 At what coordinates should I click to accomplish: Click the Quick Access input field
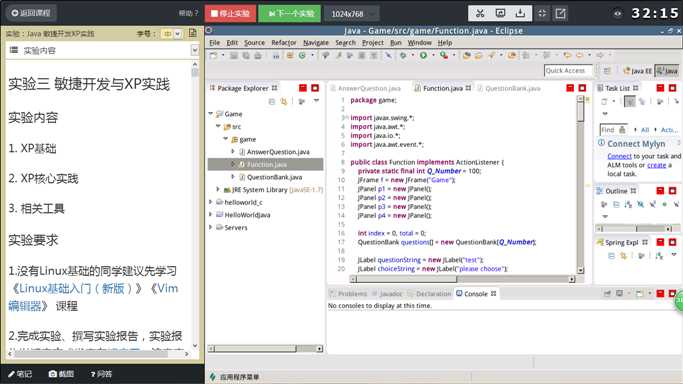(x=568, y=71)
